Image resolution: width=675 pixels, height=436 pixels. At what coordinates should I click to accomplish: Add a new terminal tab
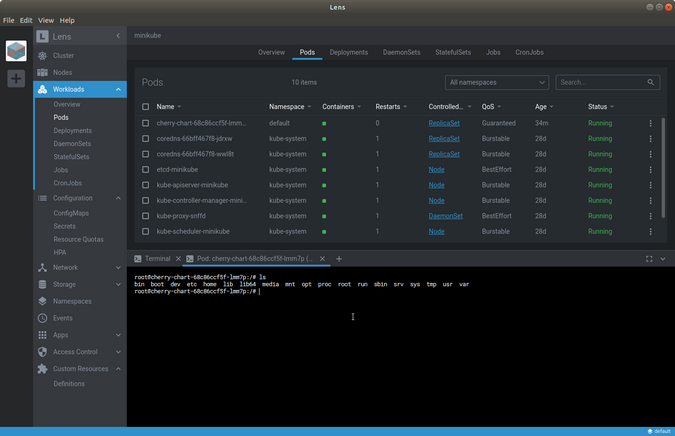(339, 259)
